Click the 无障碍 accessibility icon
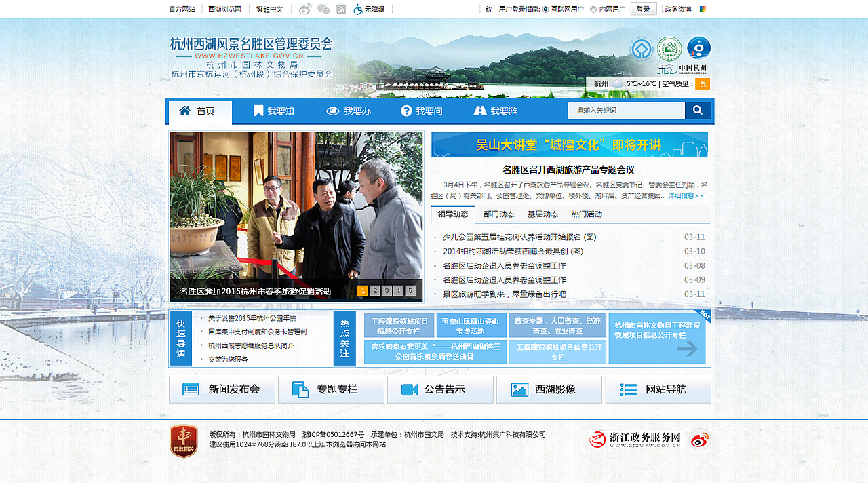Screen dimensions: 868x483 [x=358, y=9]
